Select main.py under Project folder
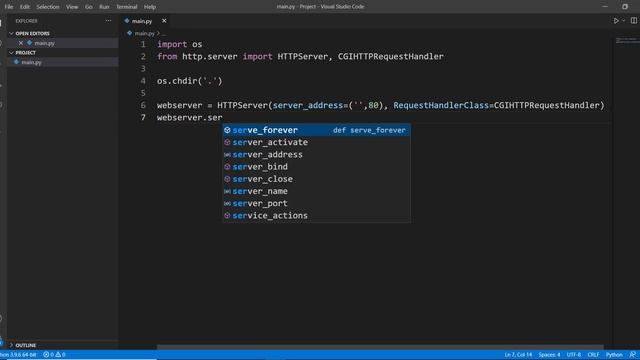The image size is (640, 360). pyautogui.click(x=31, y=62)
